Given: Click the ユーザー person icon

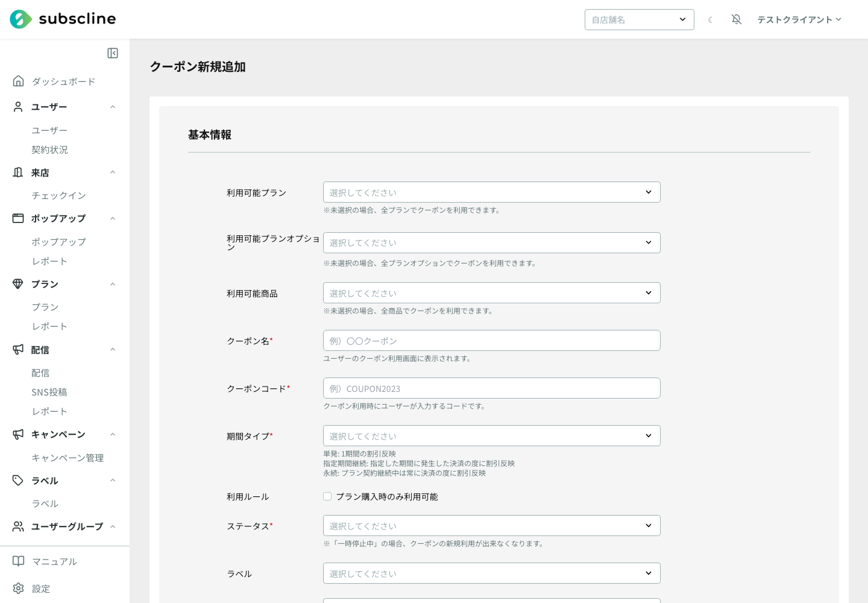Looking at the screenshot, I should click(x=18, y=107).
